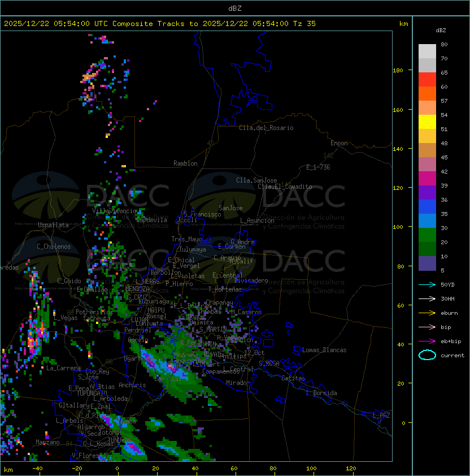Click the 'Divisadero' map label
This screenshot has height=476, width=470.
tap(251, 280)
